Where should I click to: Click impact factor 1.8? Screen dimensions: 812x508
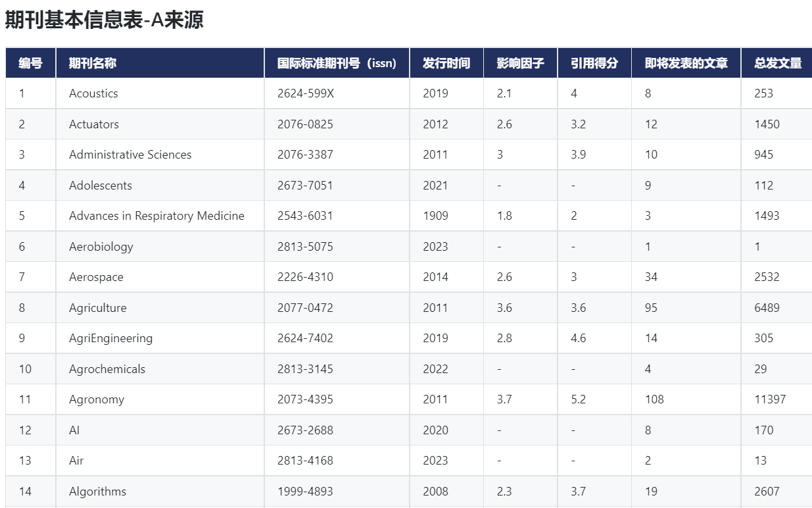(x=504, y=216)
